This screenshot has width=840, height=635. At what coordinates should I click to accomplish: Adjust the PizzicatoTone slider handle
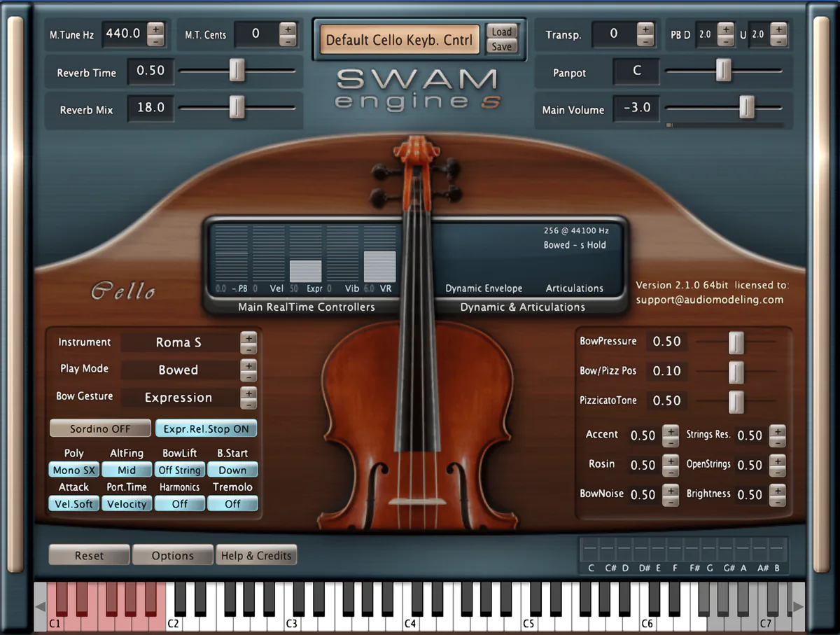[x=736, y=401]
